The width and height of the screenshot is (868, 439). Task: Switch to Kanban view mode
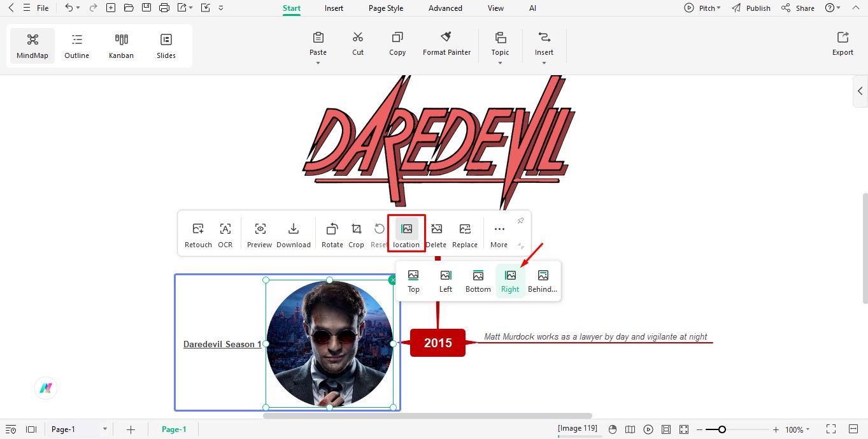121,45
